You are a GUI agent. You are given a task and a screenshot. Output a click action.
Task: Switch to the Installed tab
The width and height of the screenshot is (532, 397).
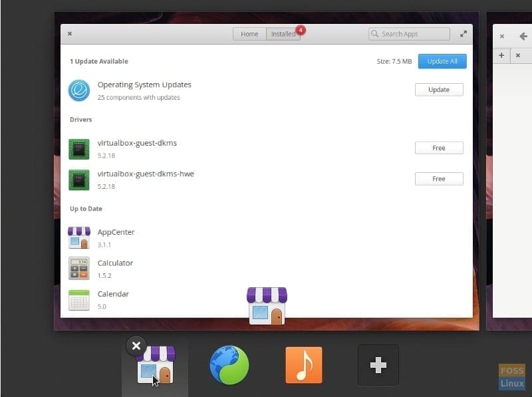283,34
